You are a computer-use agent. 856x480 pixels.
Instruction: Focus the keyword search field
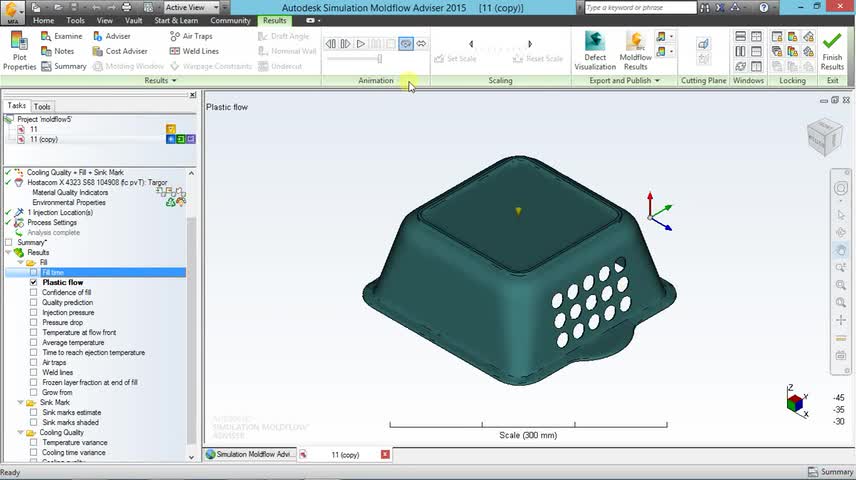tap(640, 8)
